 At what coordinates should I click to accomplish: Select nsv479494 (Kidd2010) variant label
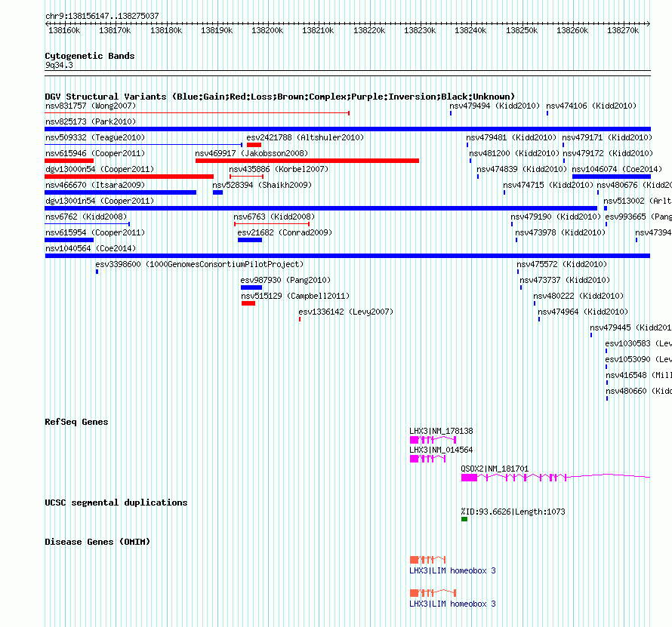(x=495, y=106)
